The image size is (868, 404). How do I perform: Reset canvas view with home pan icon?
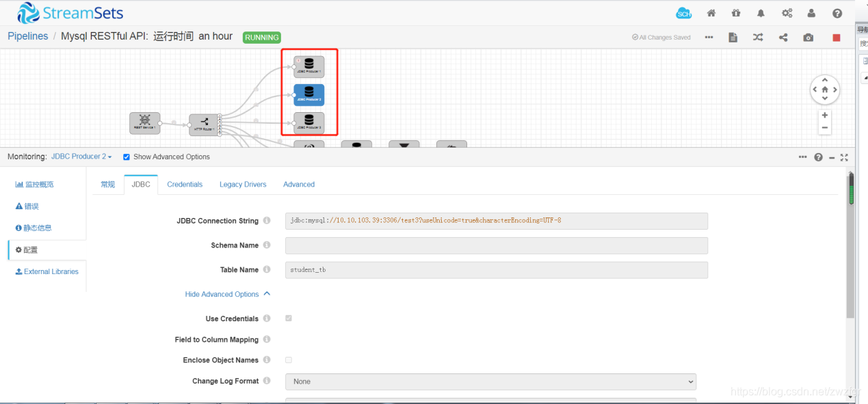click(825, 90)
